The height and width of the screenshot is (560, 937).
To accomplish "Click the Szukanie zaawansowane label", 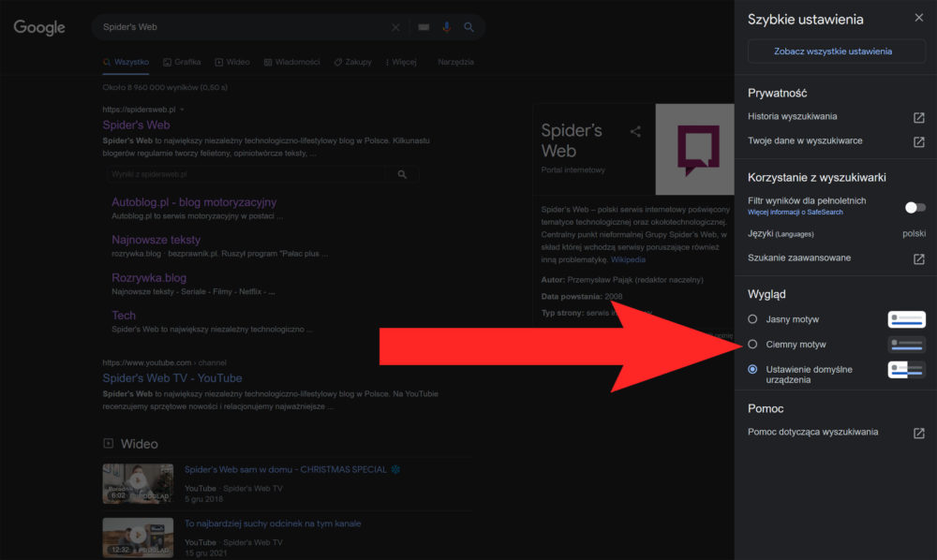I will (799, 258).
